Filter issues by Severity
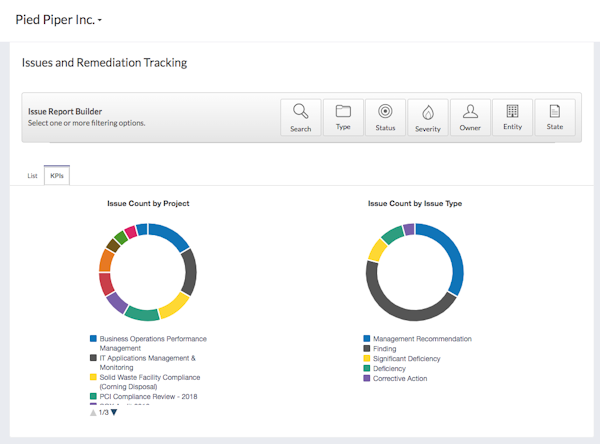Screen dimensions: 600x444 coord(427,118)
